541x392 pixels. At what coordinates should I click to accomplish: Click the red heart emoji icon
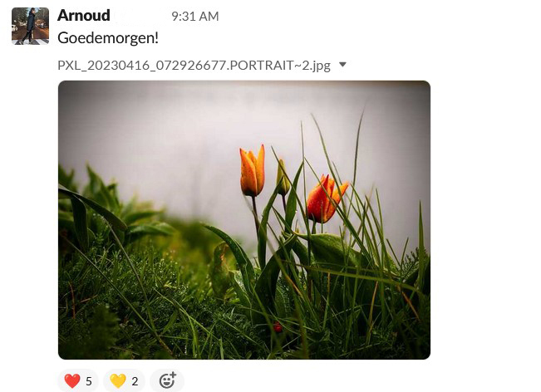[x=72, y=381]
